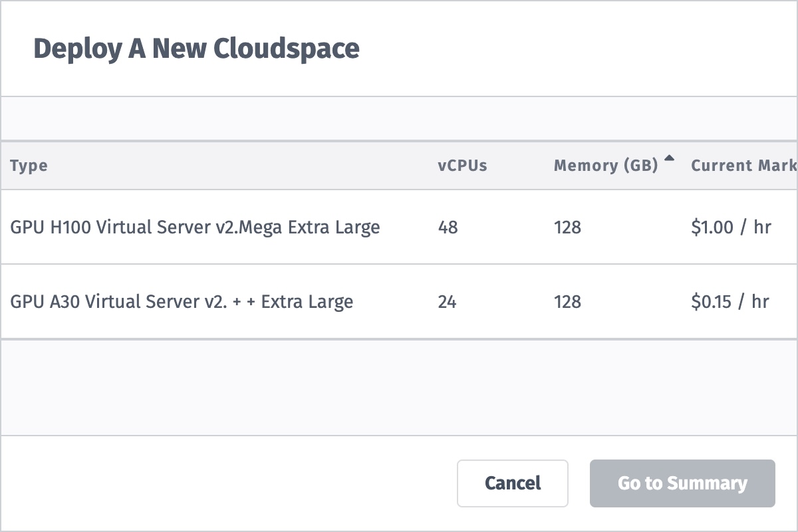This screenshot has width=798, height=532.
Task: Click the ascending sort arrow beside Memory (GB)
Action: point(669,159)
